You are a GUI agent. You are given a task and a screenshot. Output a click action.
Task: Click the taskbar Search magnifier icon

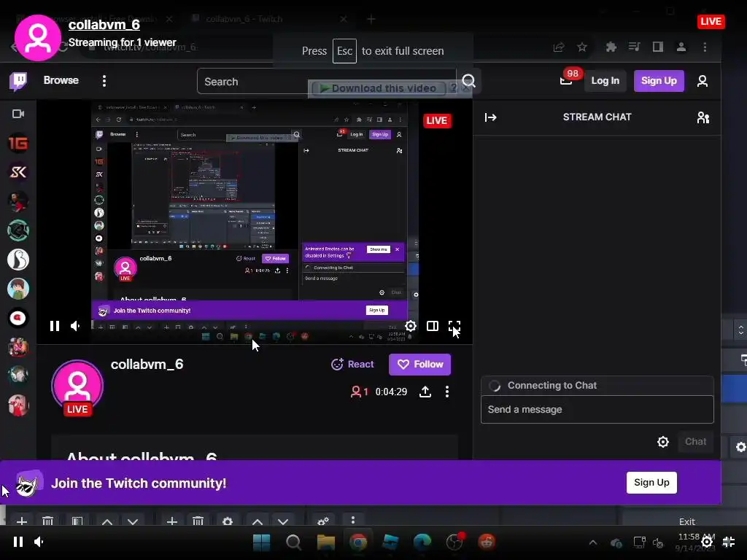(293, 542)
